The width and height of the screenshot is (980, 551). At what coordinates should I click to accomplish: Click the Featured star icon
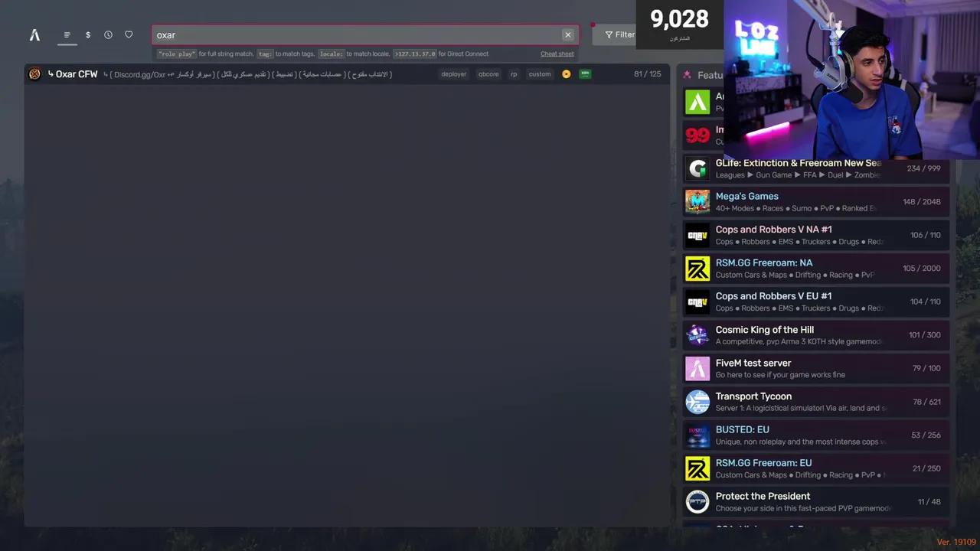[x=688, y=75]
